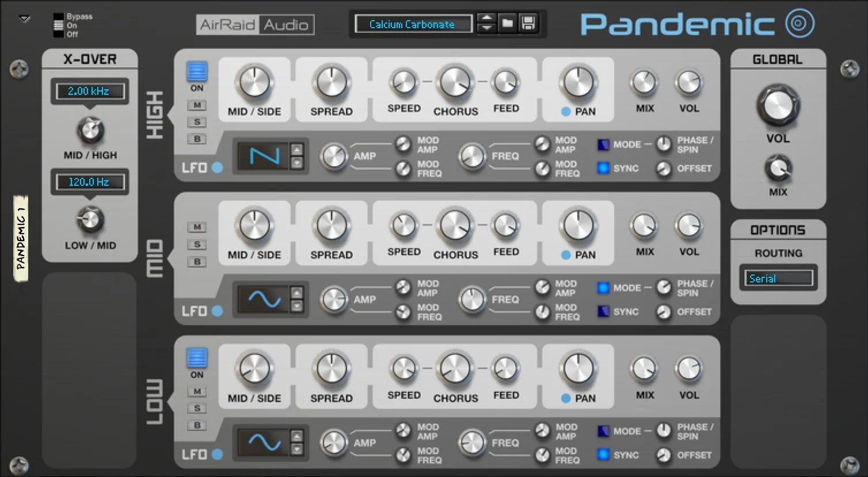The image size is (868, 477).
Task: Click the LOW band MID / SIDE knob
Action: point(254,369)
